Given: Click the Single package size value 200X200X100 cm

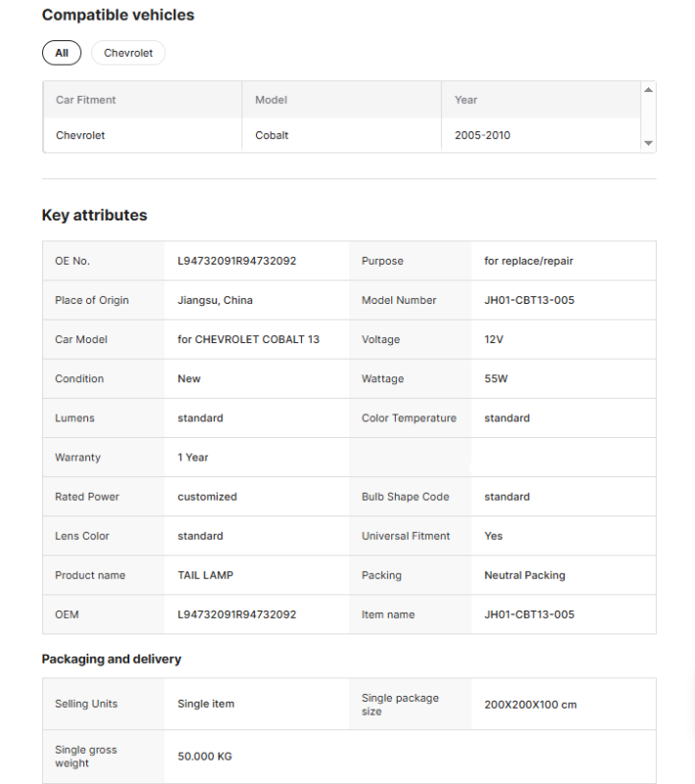Looking at the screenshot, I should click(x=530, y=705).
